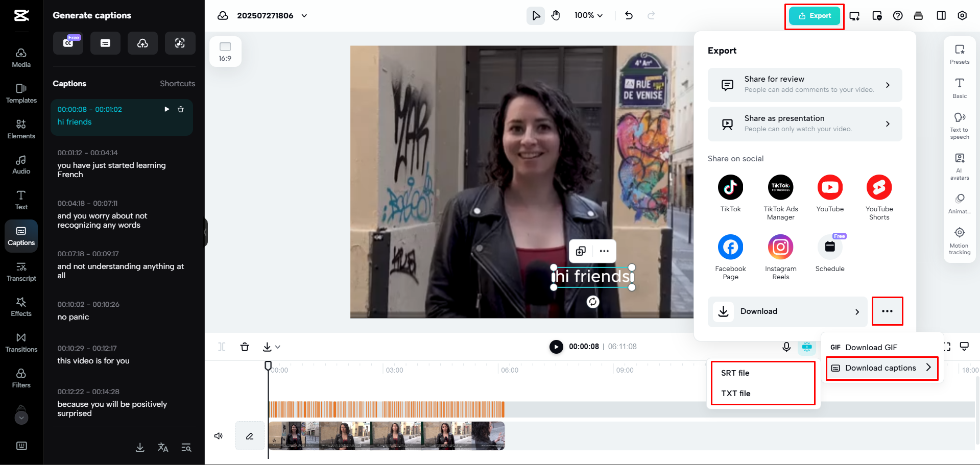
Task: Open the Motion tracking tool
Action: pyautogui.click(x=960, y=241)
